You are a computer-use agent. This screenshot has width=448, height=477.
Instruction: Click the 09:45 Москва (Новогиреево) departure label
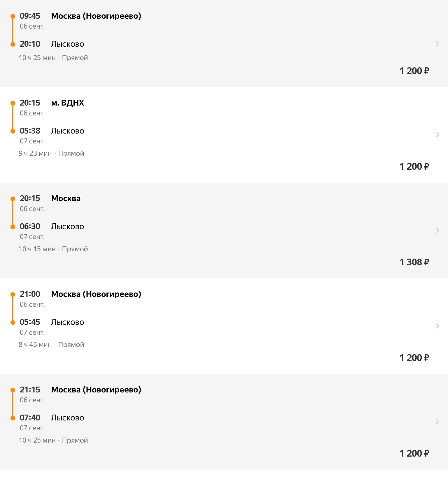[96, 16]
